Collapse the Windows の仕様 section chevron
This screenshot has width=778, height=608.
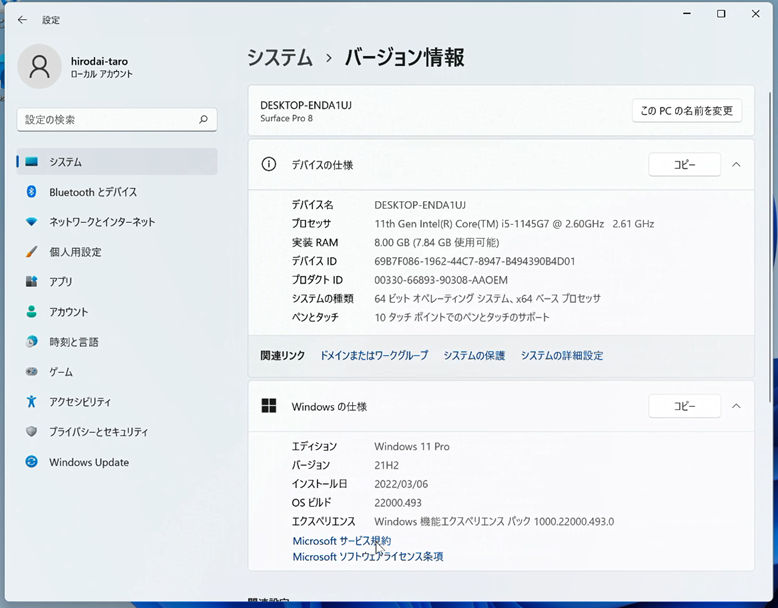[736, 406]
